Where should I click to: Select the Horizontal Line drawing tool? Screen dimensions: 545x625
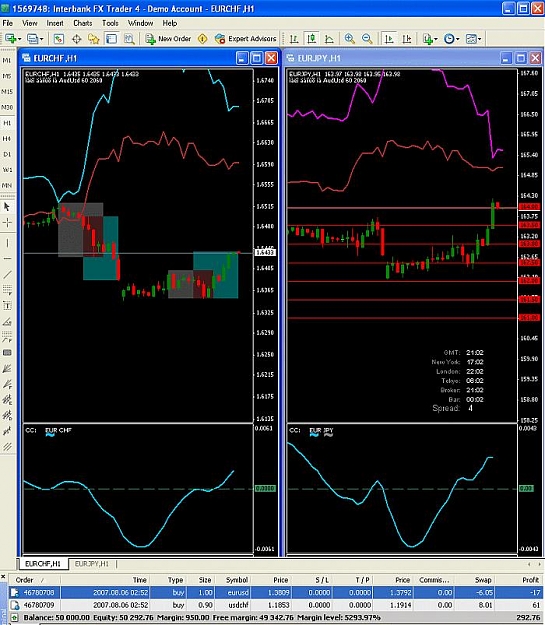[7, 259]
